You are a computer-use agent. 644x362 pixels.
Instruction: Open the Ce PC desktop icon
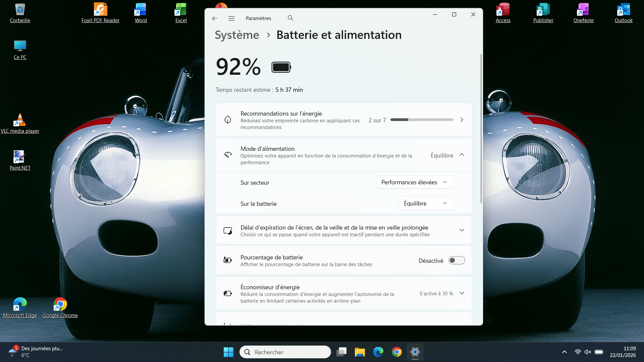coord(20,50)
